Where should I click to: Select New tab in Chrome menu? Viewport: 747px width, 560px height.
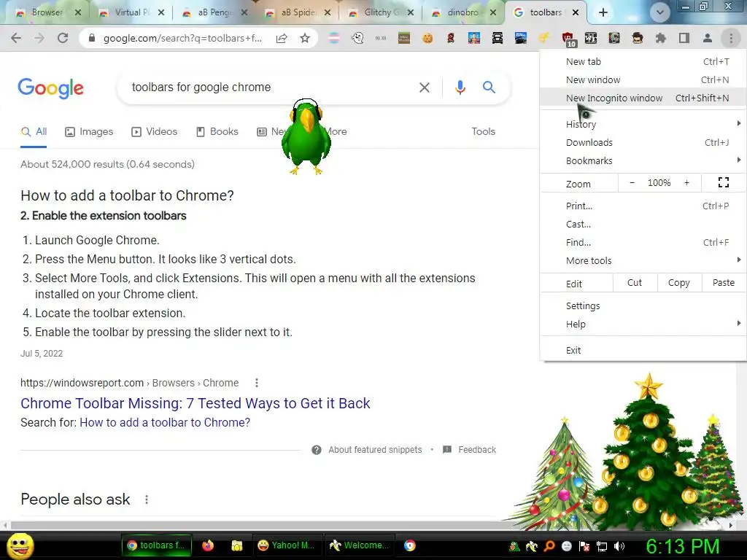[x=643, y=61]
